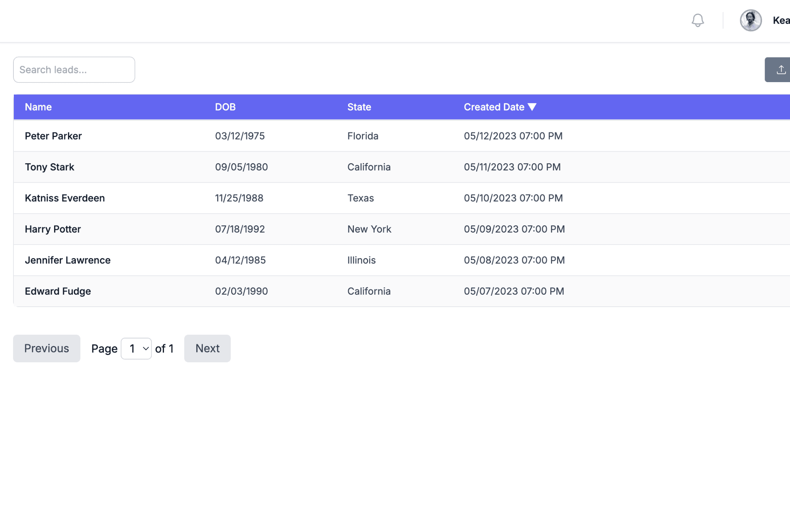790x532 pixels.
Task: Sort by the Created Date column header
Action: (494, 107)
